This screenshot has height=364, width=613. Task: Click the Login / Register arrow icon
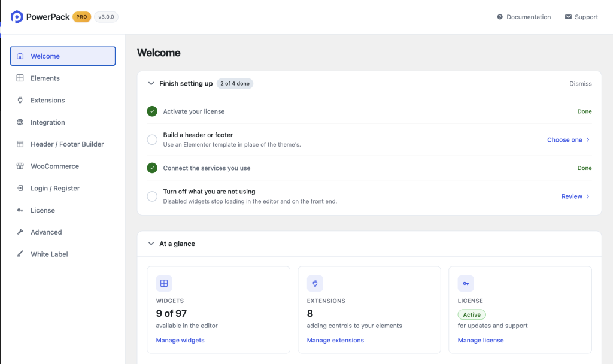point(20,188)
